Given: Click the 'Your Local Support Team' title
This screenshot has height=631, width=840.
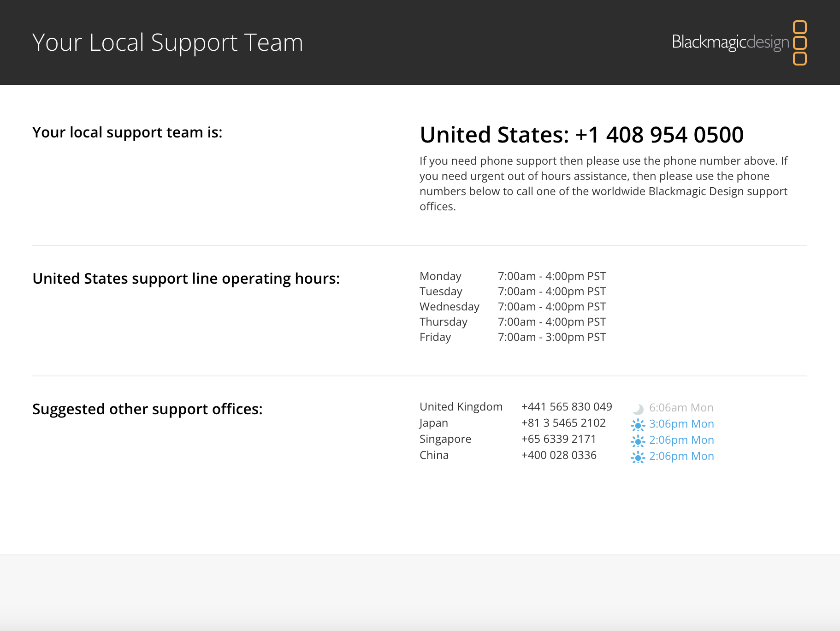Looking at the screenshot, I should [x=168, y=43].
